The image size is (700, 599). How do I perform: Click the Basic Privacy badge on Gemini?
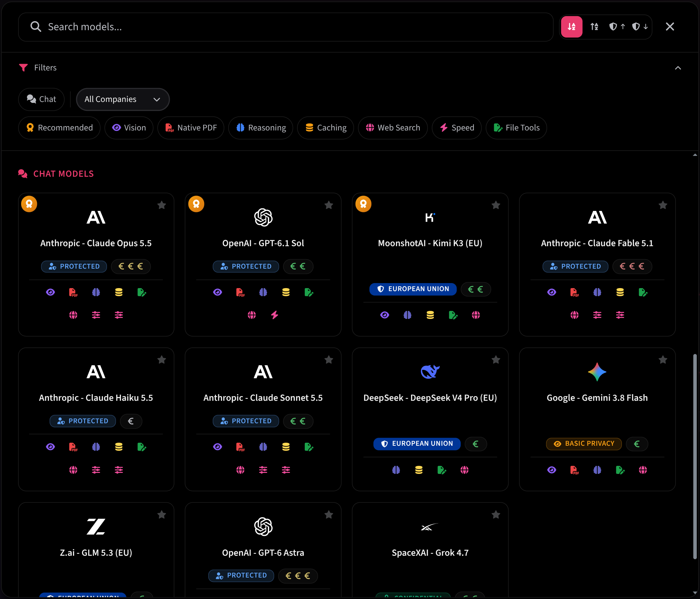click(x=584, y=443)
